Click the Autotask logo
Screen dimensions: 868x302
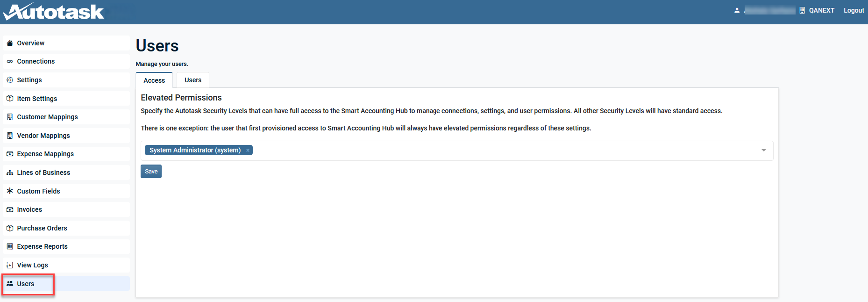point(54,12)
